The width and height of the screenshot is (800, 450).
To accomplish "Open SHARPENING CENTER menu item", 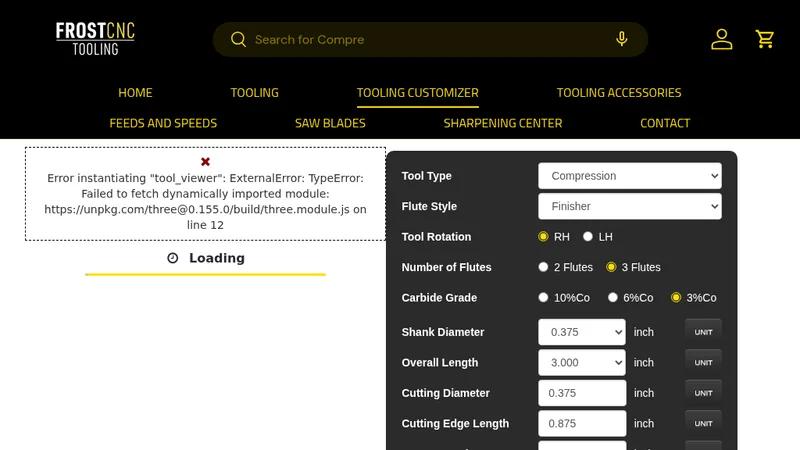I will point(503,123).
